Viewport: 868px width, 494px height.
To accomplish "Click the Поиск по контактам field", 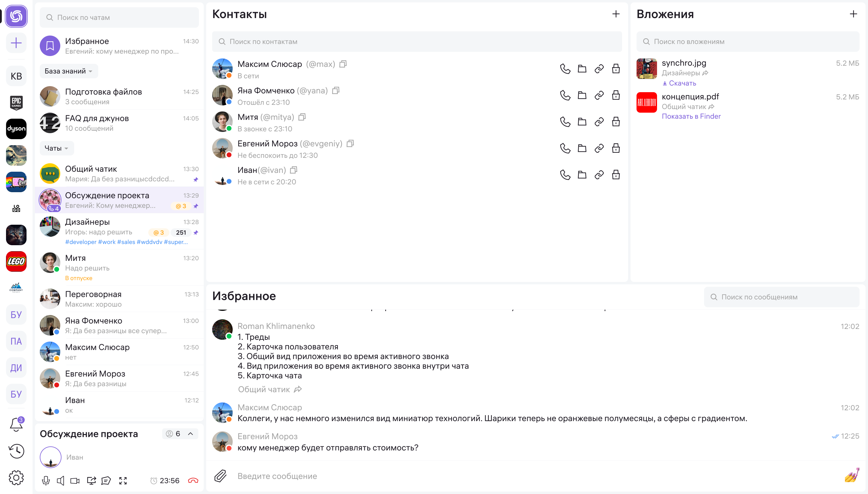I will [417, 41].
